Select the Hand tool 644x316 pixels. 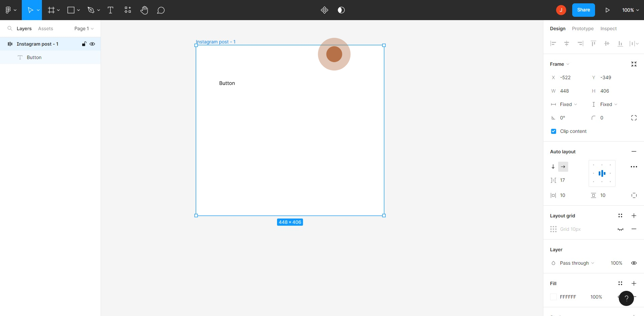pyautogui.click(x=144, y=10)
